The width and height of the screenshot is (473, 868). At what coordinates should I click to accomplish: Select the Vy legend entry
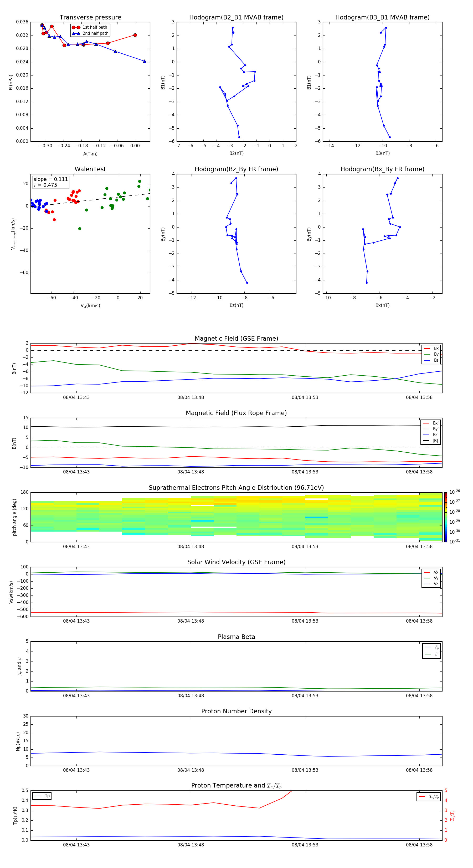pos(431,578)
